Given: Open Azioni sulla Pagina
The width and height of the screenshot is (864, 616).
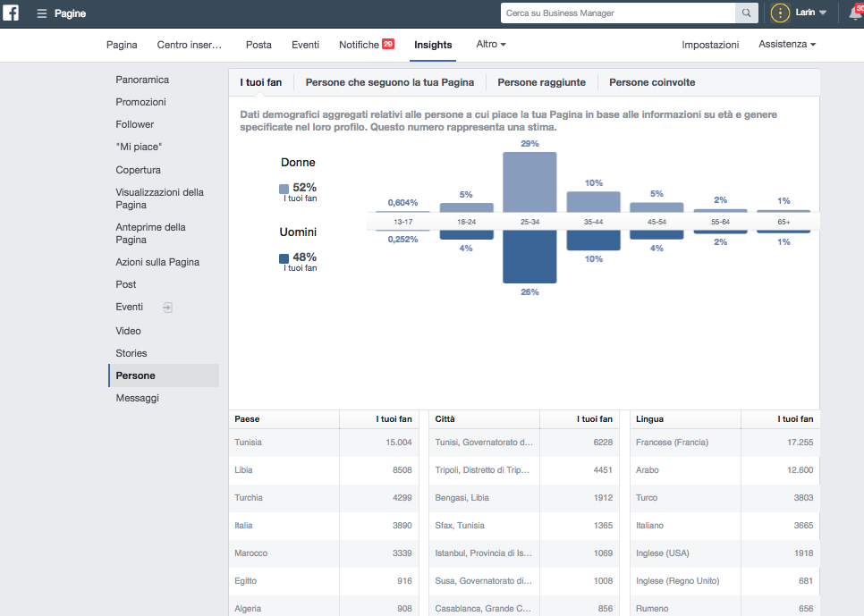Looking at the screenshot, I should 157,262.
